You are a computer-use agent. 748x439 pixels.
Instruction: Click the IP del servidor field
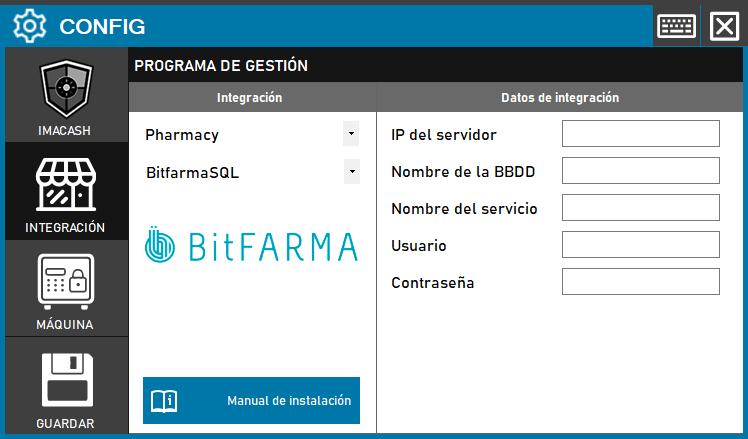coord(640,134)
